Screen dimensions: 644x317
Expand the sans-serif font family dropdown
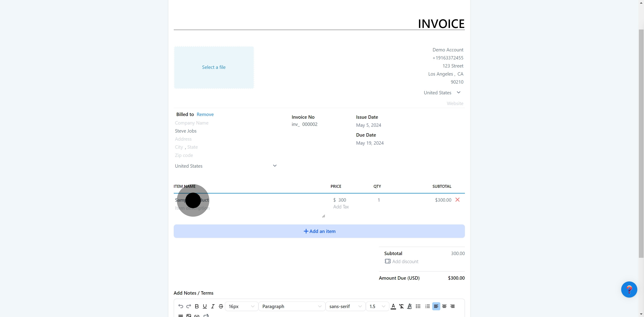345,306
